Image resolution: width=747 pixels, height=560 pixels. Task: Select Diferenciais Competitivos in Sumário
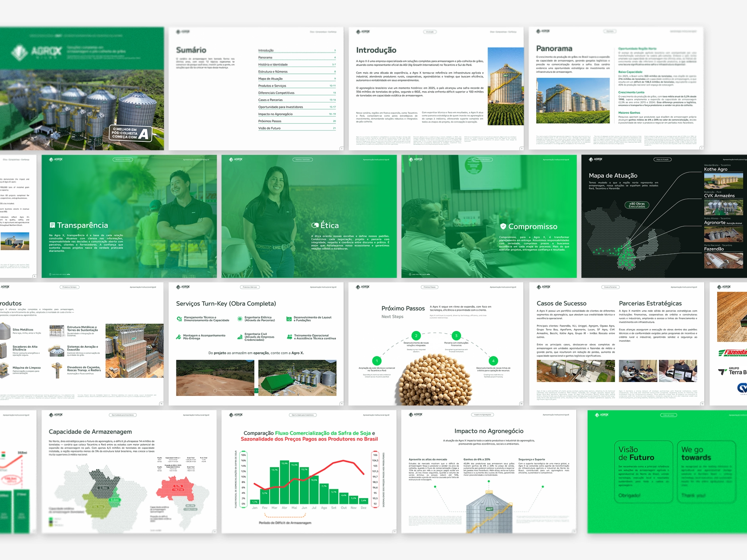point(297,93)
